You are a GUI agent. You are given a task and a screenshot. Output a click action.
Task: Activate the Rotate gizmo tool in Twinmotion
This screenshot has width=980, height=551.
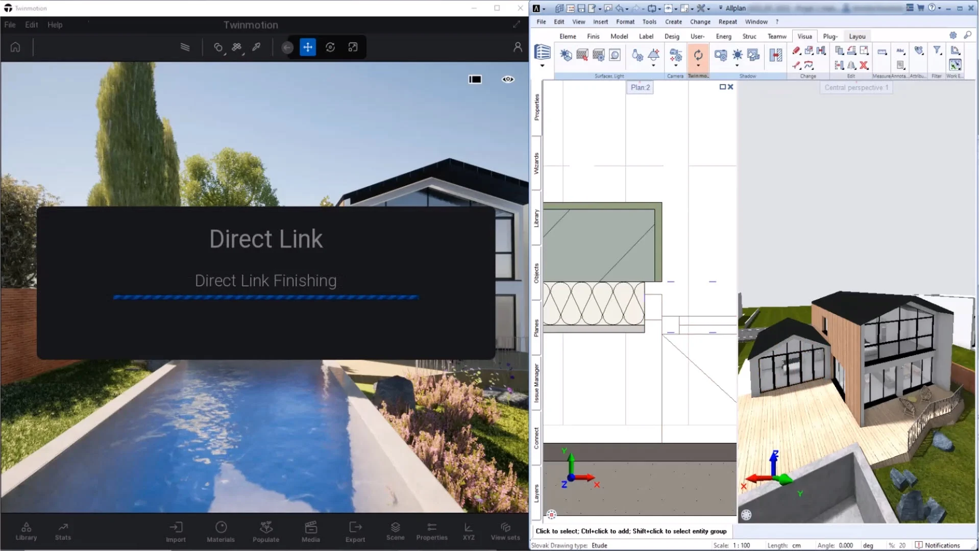pyautogui.click(x=330, y=47)
